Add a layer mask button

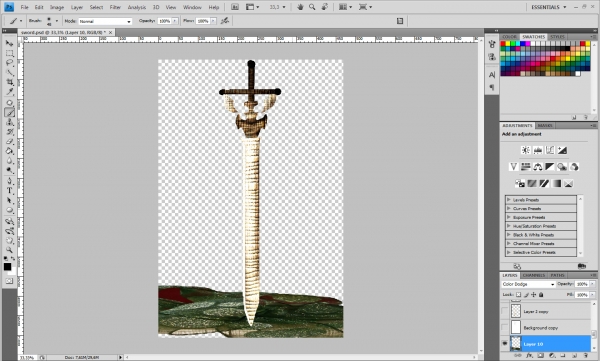[541, 356]
